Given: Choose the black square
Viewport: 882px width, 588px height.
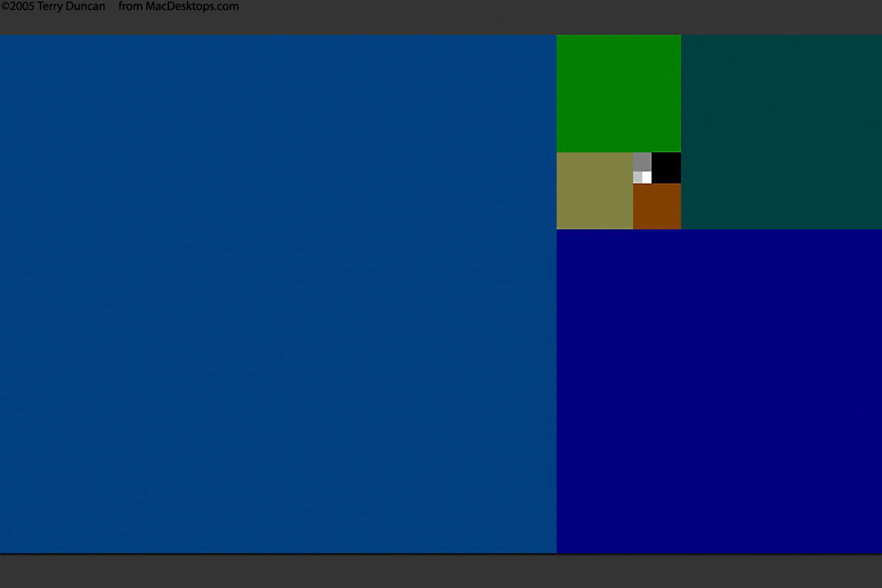Looking at the screenshot, I should 666,168.
